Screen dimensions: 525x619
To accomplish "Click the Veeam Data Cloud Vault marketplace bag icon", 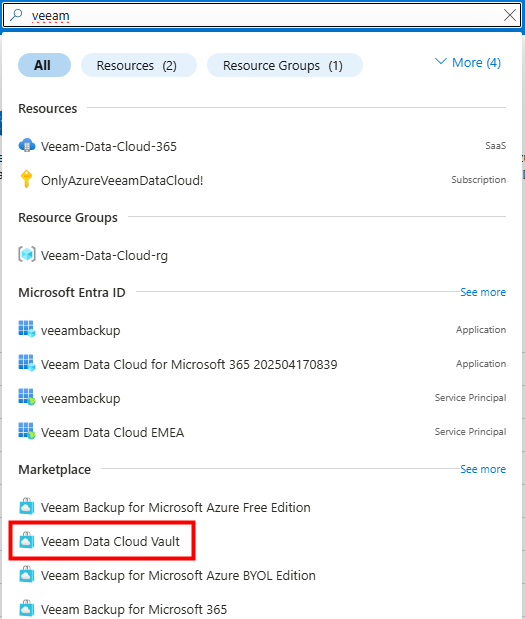I will click(x=27, y=540).
